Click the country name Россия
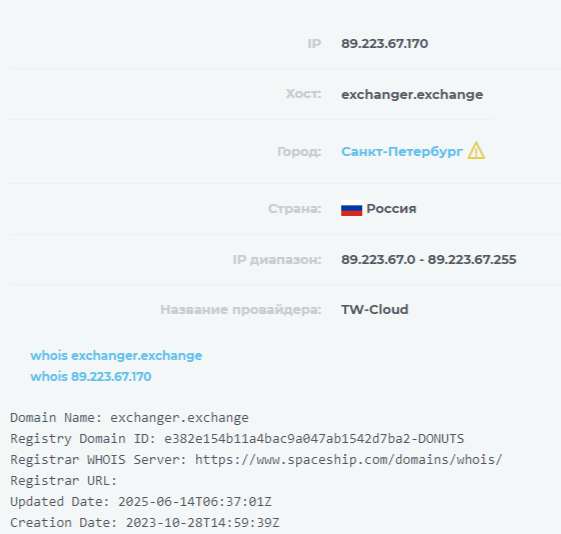The width and height of the screenshot is (561, 534). point(391,209)
